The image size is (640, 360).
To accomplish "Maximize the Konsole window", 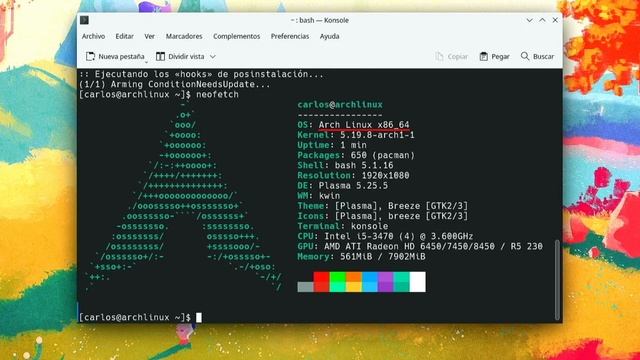I will pos(542,20).
